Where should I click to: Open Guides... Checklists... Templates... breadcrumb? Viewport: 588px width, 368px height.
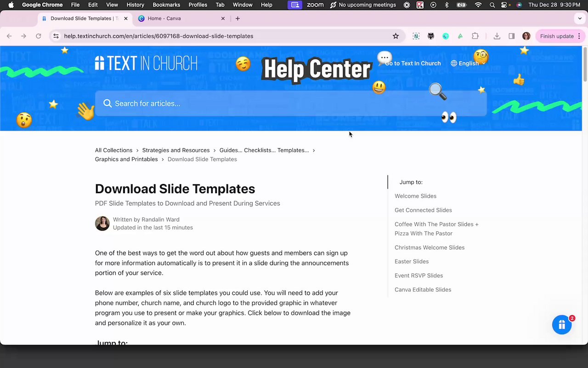(264, 150)
